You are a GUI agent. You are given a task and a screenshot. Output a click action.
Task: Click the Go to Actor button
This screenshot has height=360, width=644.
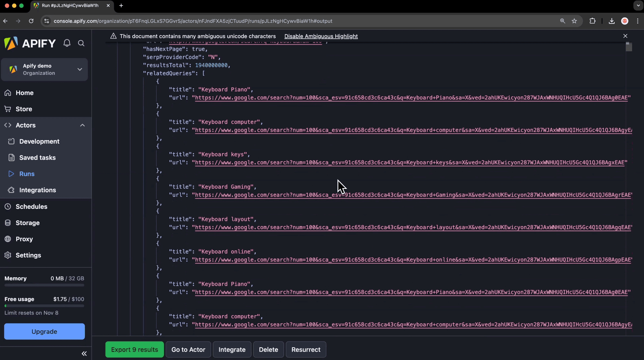[188, 349]
